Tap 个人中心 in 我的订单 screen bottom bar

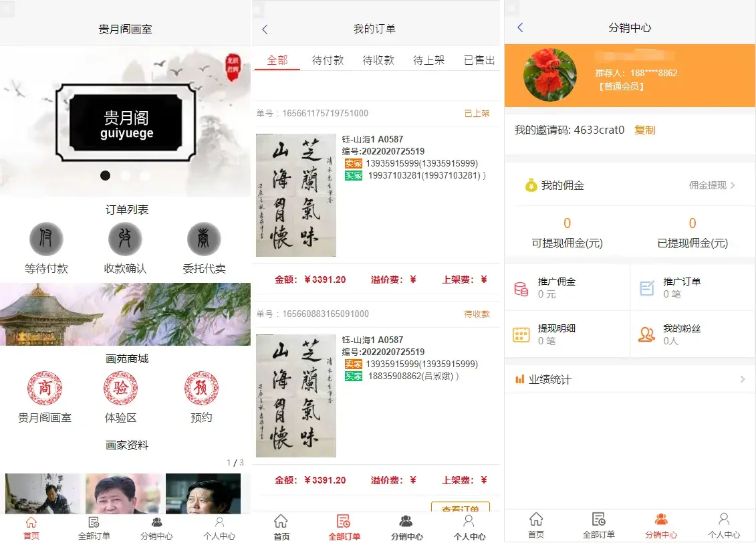(x=469, y=528)
